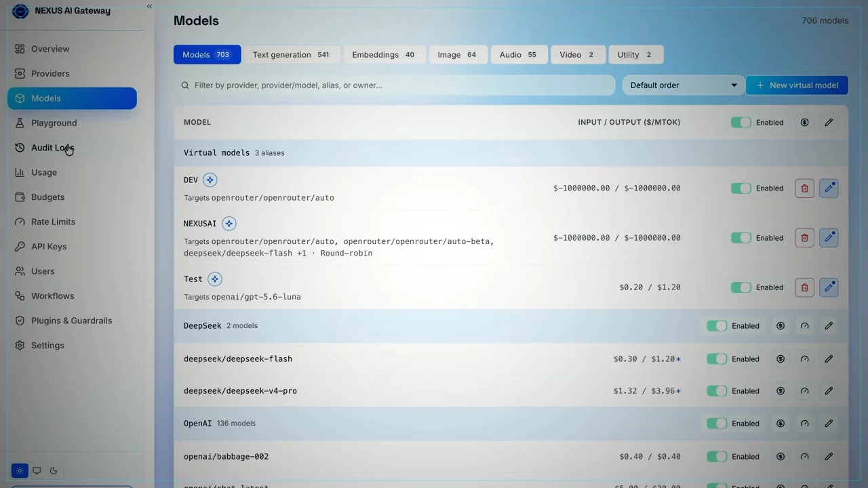Viewport: 868px width, 488px height.
Task: Click the New virtual model button
Action: pyautogui.click(x=797, y=85)
